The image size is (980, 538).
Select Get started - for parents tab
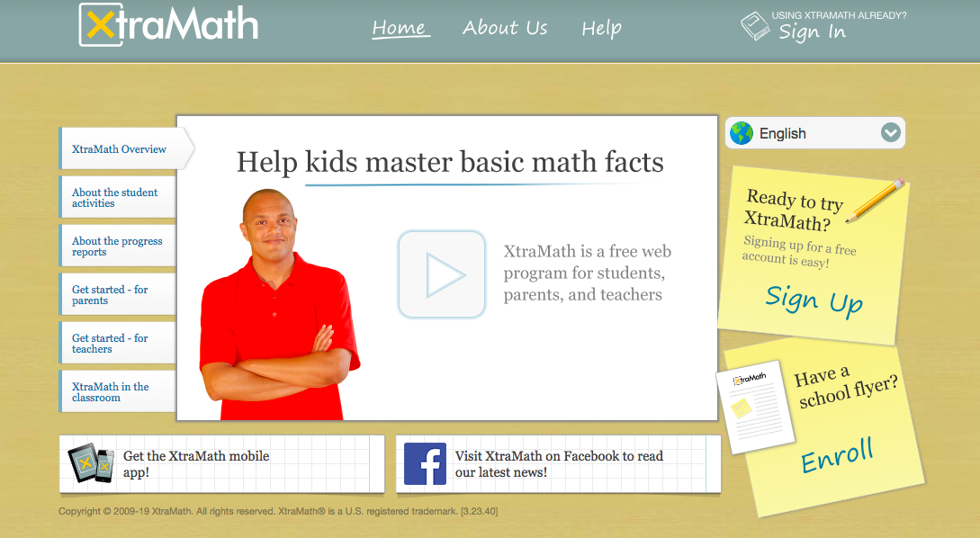pyautogui.click(x=118, y=294)
